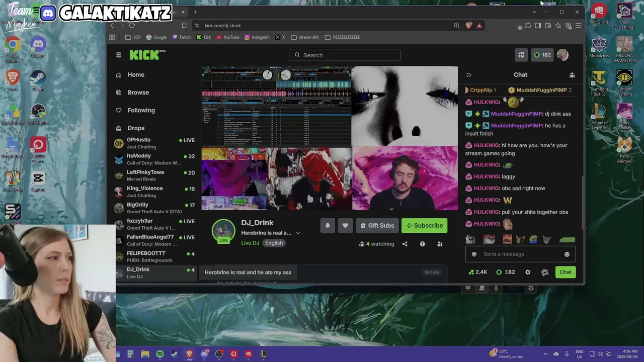644x362 pixels.
Task: Show hidden system tray icons
Action: click(x=545, y=354)
